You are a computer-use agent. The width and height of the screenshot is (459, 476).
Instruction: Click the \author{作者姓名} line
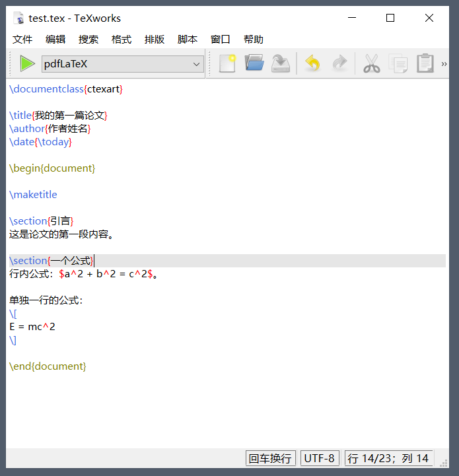(50, 129)
